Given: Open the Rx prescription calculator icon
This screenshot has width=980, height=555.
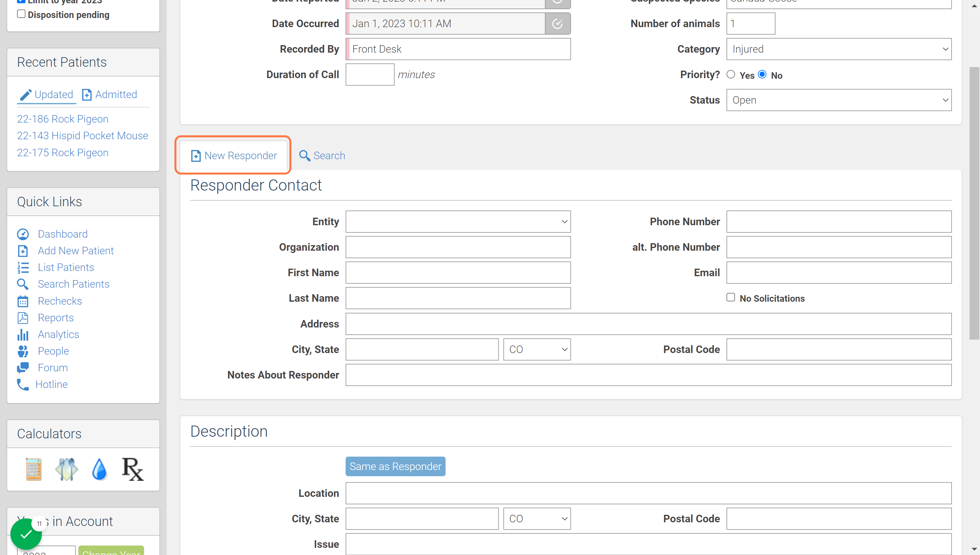Looking at the screenshot, I should coord(133,469).
